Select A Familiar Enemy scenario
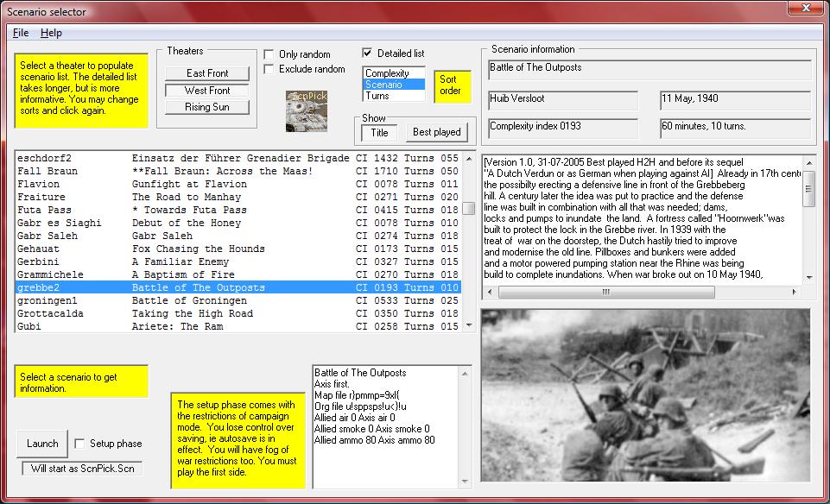This screenshot has width=830, height=504. pyautogui.click(x=238, y=261)
